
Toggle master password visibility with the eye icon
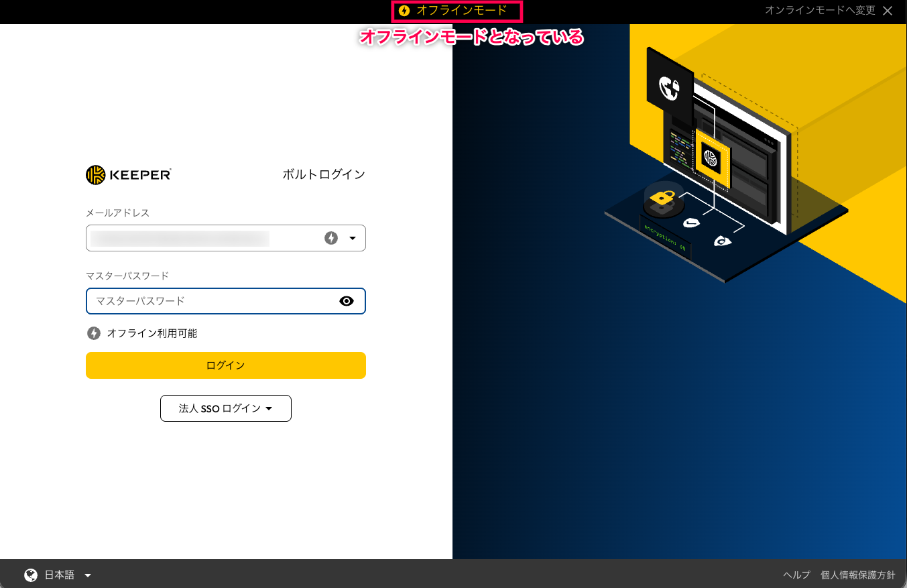coord(347,301)
